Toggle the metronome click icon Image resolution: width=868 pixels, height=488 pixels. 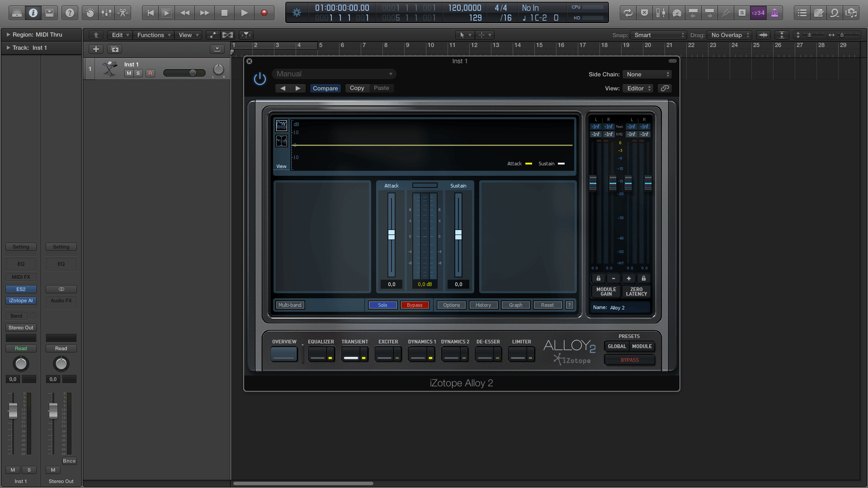(775, 13)
